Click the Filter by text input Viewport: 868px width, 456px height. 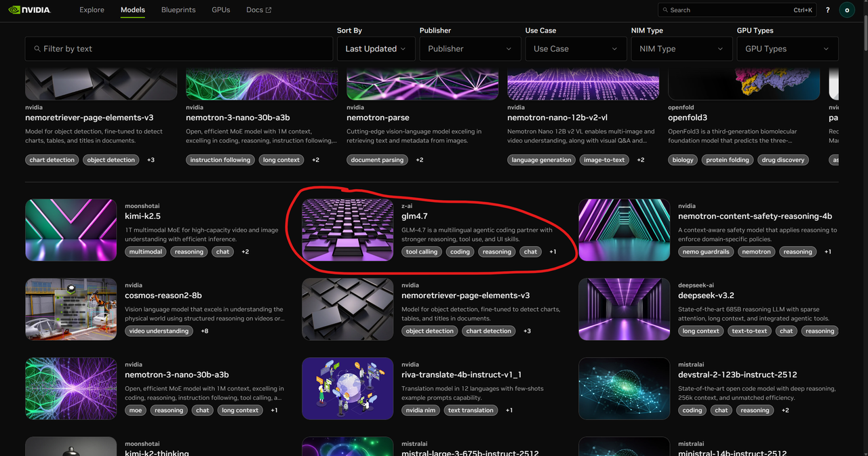point(179,49)
